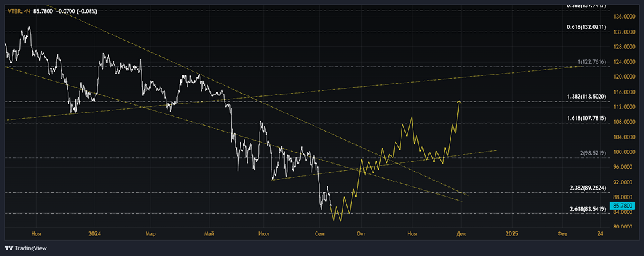The image size is (644, 256).
Task: Click the Июл label on the time axis
Action: pos(263,234)
